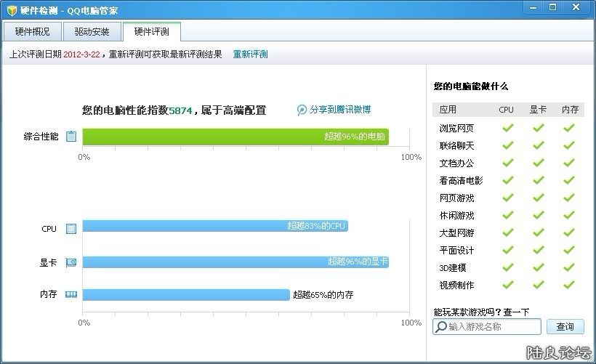The width and height of the screenshot is (596, 364).
Task: Click the blue 显卡 score bar
Action: [x=235, y=262]
